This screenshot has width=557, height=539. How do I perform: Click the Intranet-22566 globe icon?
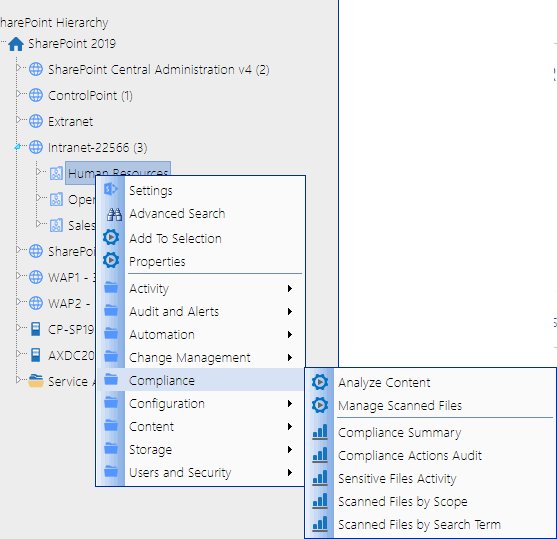(36, 147)
